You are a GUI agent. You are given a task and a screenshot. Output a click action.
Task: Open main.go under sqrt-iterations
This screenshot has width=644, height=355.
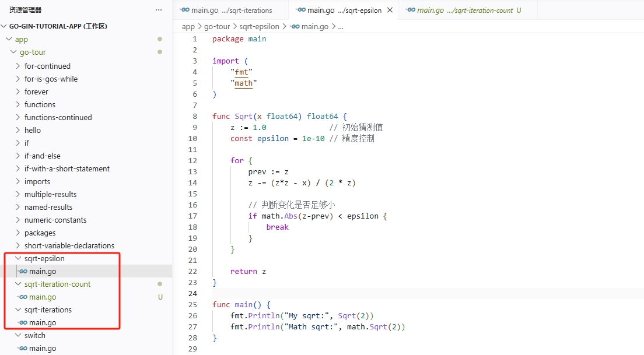click(x=43, y=322)
